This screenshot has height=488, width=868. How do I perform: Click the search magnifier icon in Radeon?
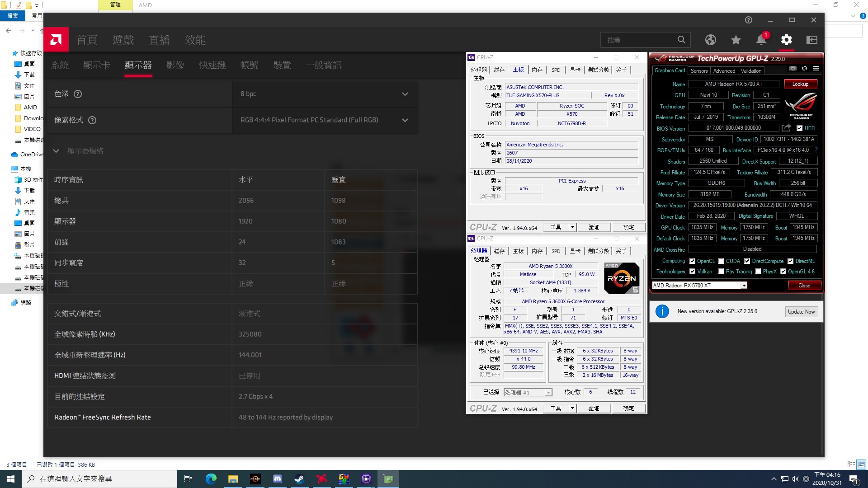[681, 40]
